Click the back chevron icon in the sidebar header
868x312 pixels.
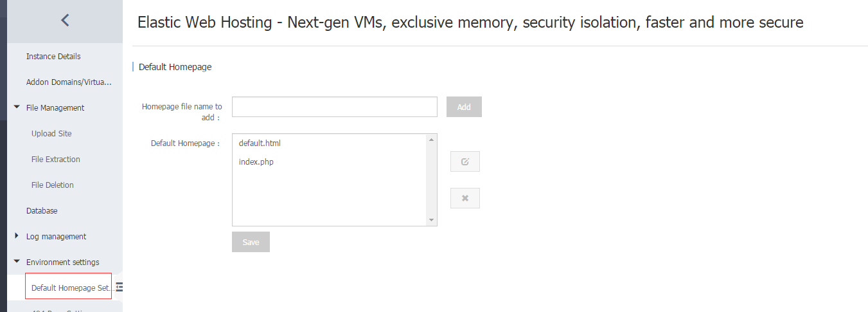pyautogui.click(x=65, y=21)
